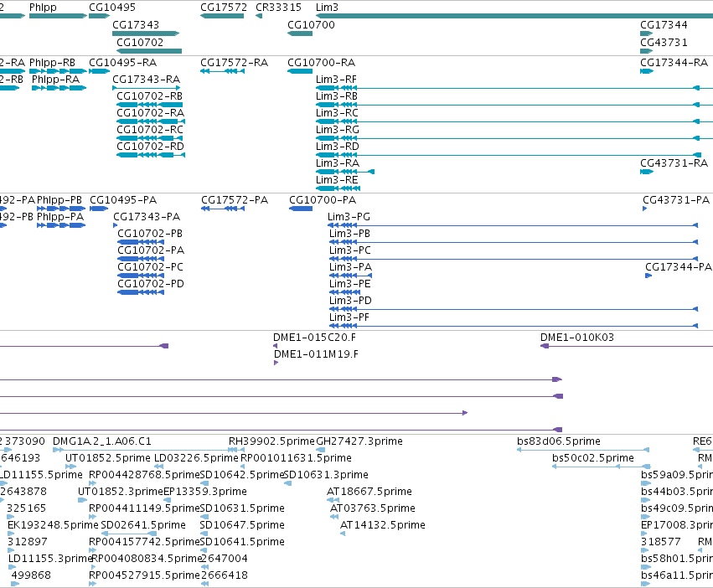Click the CG43731-RA transcript label

tap(674, 163)
